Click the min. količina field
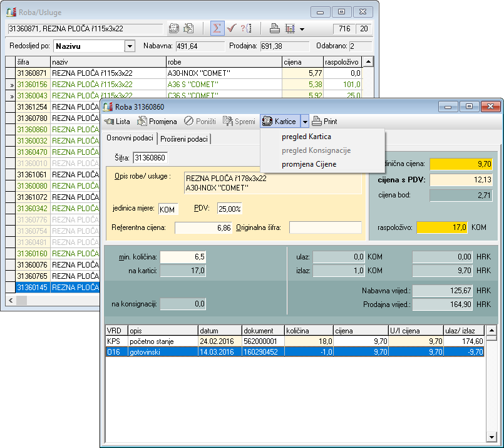Image resolution: width=504 pixels, height=448 pixels. 183,257
